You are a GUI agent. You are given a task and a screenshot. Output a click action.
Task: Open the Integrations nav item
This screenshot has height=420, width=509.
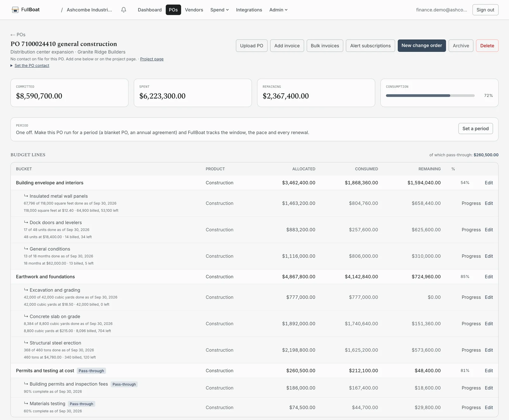click(x=249, y=10)
